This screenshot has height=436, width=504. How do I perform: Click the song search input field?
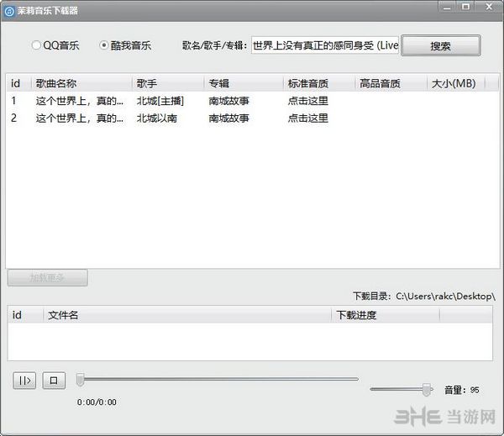[x=325, y=45]
